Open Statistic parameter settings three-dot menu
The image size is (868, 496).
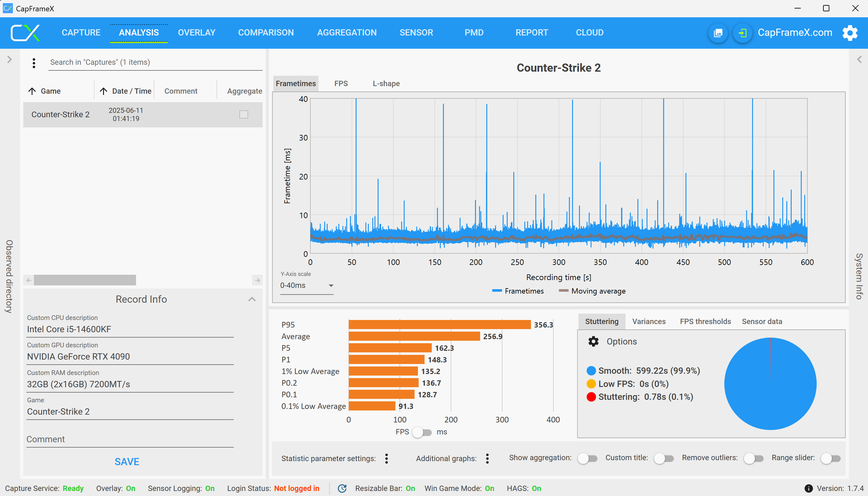[386, 459]
